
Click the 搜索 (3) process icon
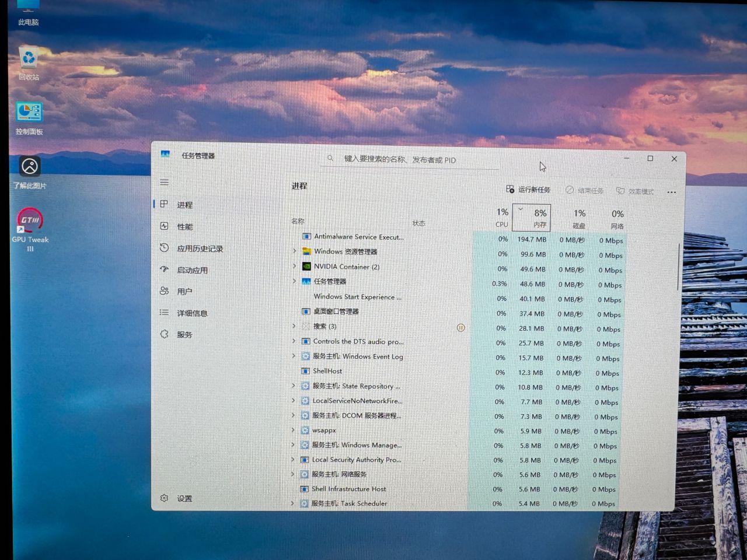(305, 326)
